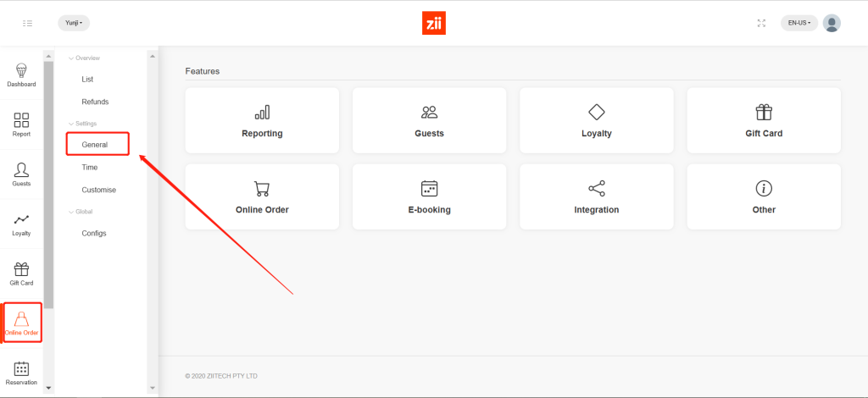Image resolution: width=868 pixels, height=398 pixels.
Task: Click the left sidebar scrollbar down arrow
Action: [x=47, y=388]
